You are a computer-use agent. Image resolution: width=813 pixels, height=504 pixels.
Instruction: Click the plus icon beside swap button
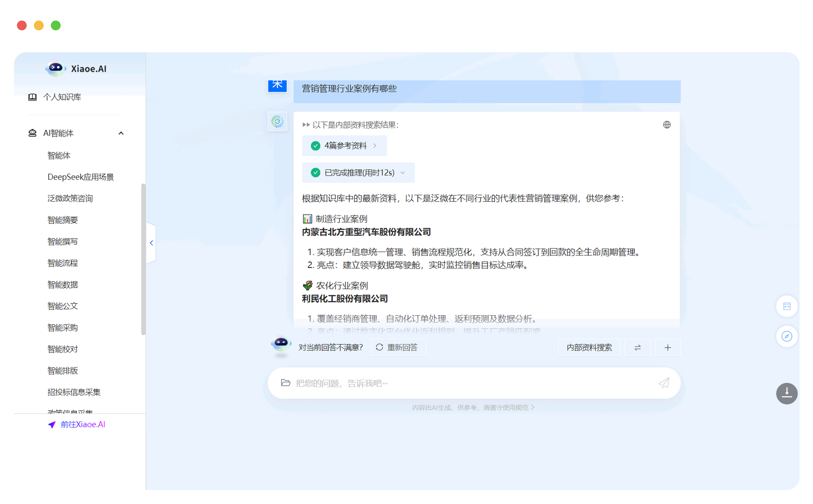click(x=667, y=347)
